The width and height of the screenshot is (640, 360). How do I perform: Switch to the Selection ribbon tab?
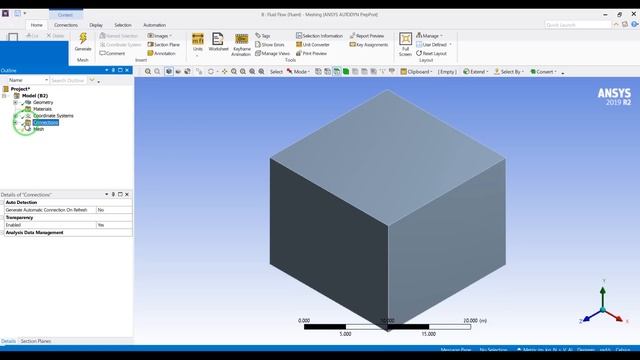coord(123,25)
